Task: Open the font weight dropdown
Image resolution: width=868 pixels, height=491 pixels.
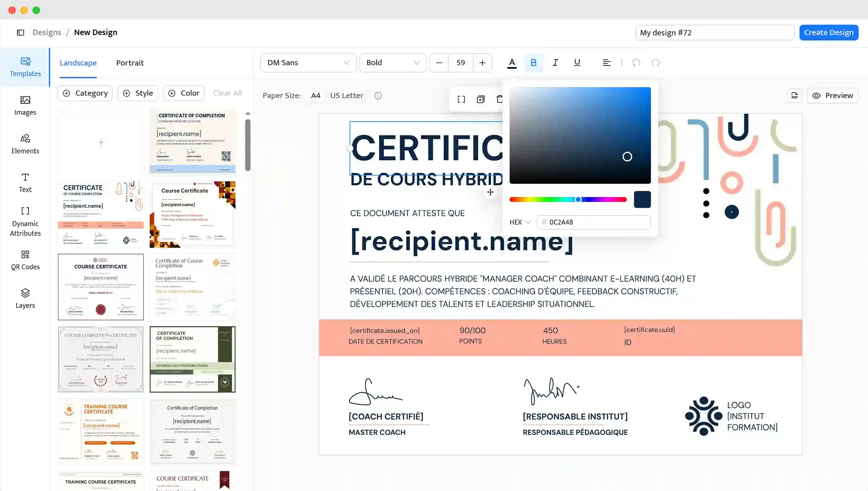Action: tap(393, 63)
